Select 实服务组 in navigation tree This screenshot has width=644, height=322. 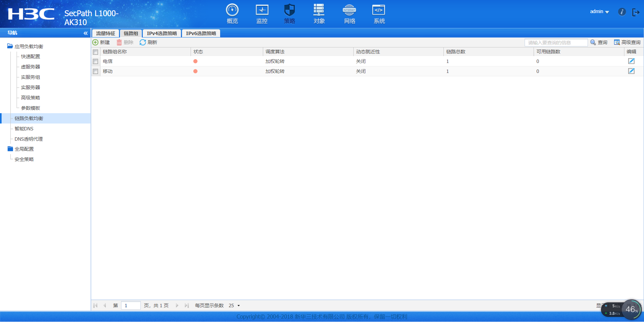[x=31, y=77]
